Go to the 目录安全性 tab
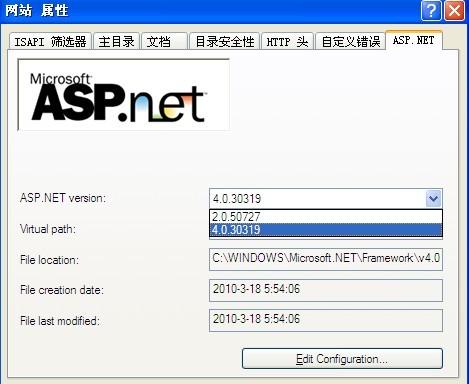This screenshot has width=469, height=384. tap(224, 41)
